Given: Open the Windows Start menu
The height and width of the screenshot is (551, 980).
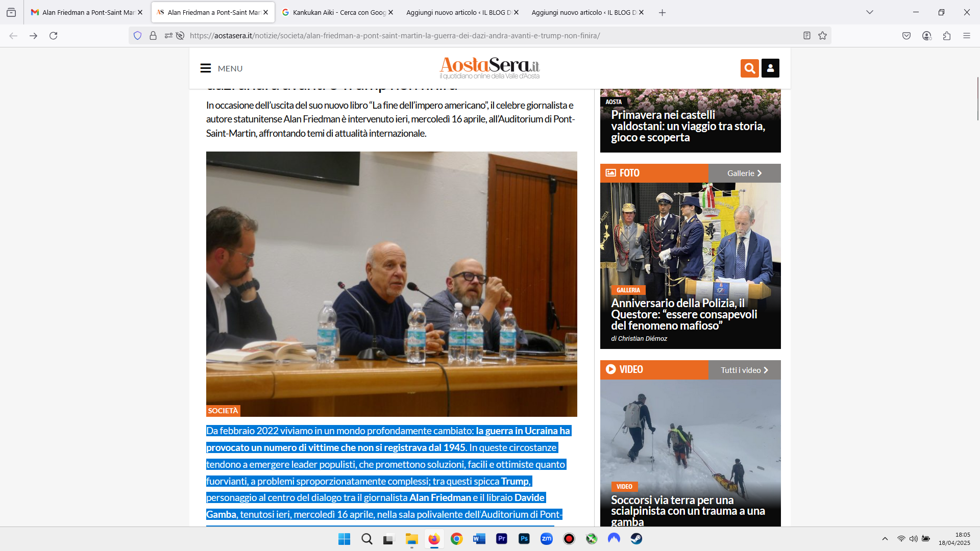Looking at the screenshot, I should (345, 539).
